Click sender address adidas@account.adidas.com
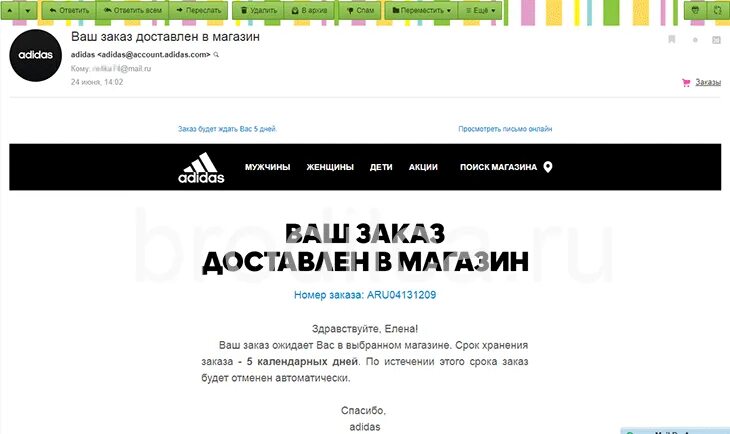Screen dimensions: 730x434 tap(154, 54)
